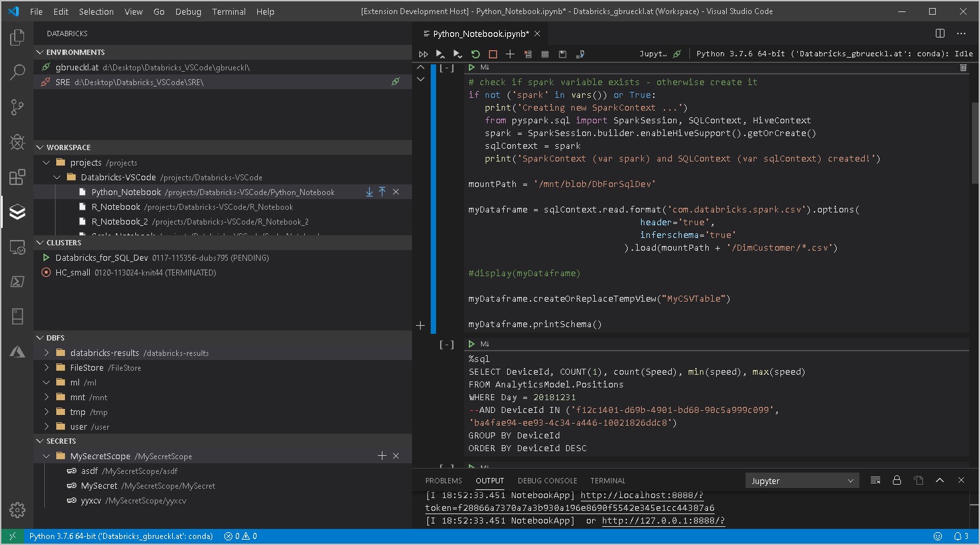Restart the Jupyter kernel (green restart icon)

click(x=476, y=54)
